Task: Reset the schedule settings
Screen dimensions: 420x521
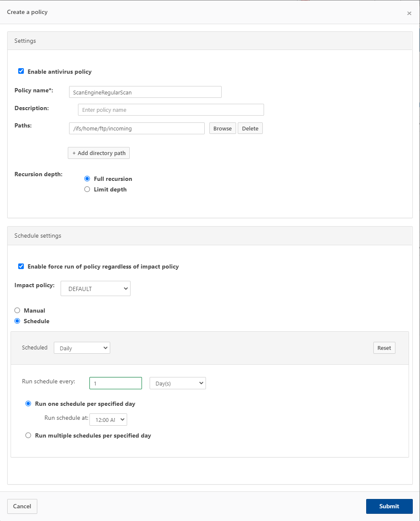Action: point(384,348)
